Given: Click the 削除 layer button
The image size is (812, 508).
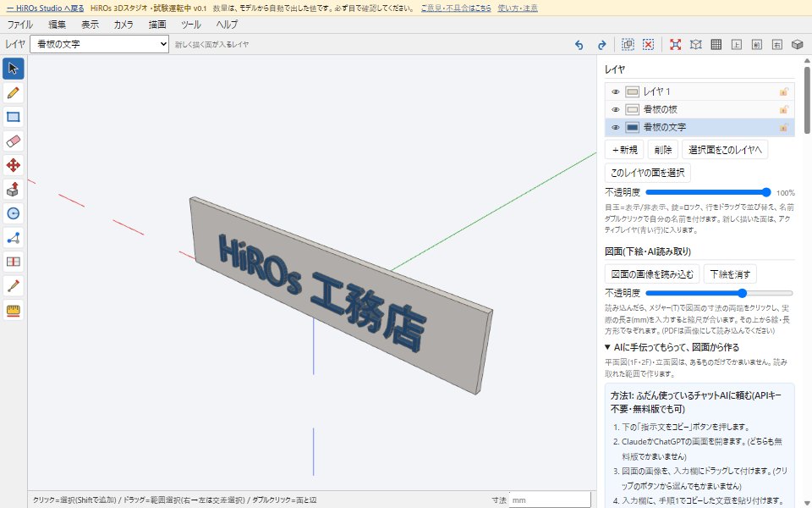Looking at the screenshot, I should pos(663,150).
